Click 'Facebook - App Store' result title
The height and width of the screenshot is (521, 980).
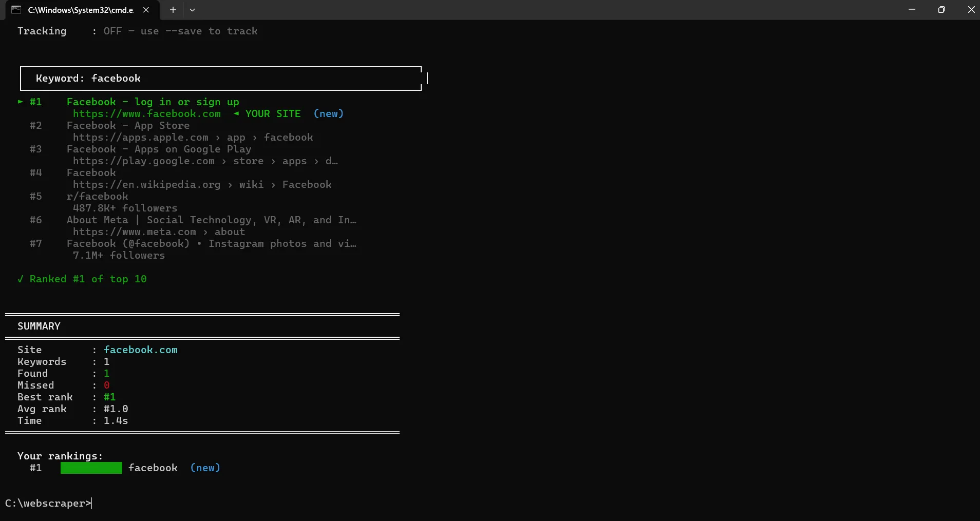[x=128, y=126]
